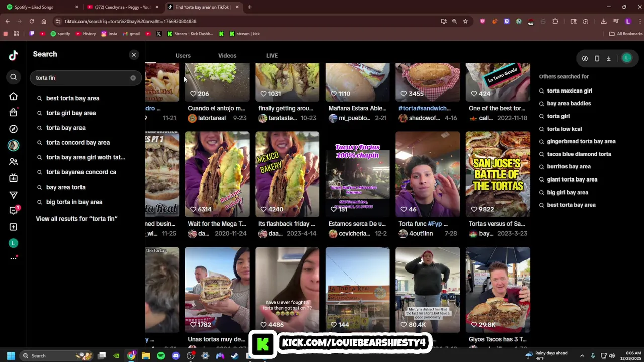This screenshot has width=644, height=362.
Task: Go back in the browser
Action: point(7,21)
